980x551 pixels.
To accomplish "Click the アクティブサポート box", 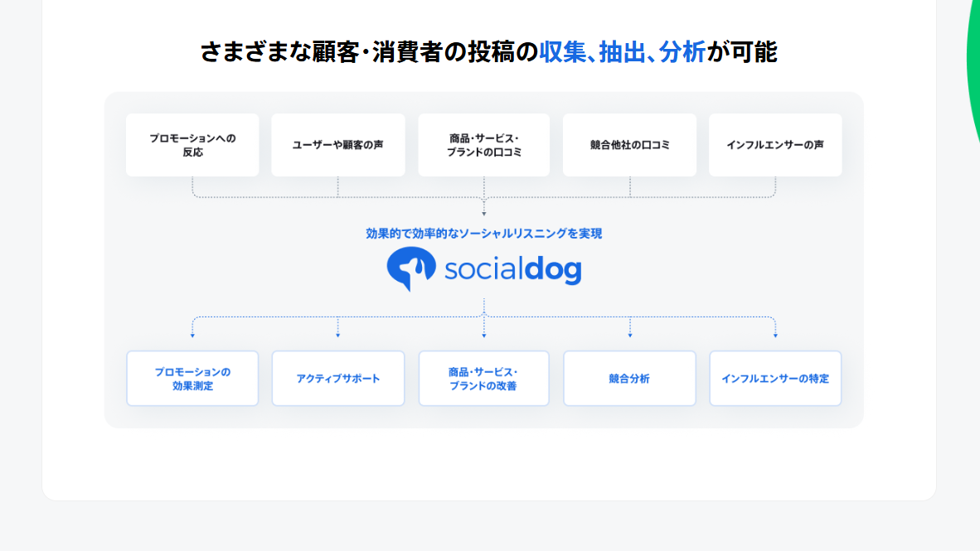I will [x=338, y=379].
